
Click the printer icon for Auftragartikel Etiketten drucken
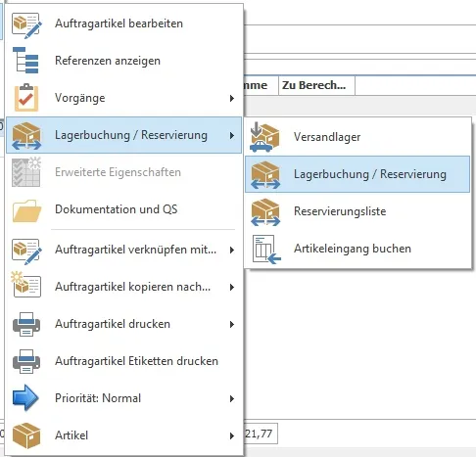click(26, 361)
